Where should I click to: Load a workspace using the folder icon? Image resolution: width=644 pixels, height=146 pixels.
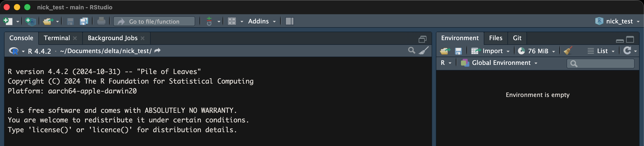point(445,51)
